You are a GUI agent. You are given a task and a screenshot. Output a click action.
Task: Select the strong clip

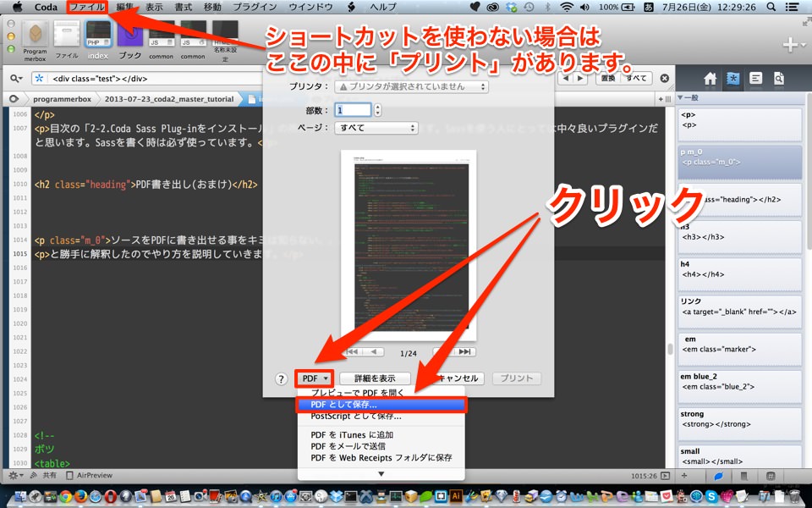tap(739, 423)
